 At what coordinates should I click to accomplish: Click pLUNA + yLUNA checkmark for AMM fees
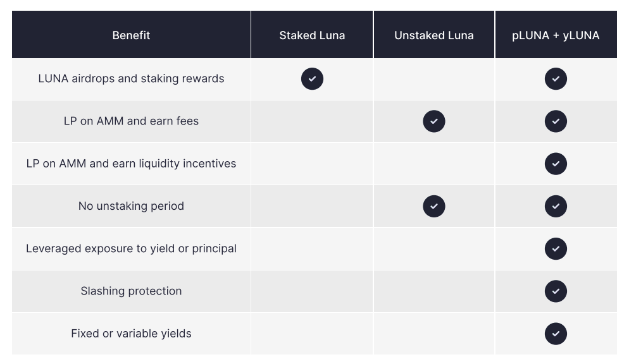556,121
